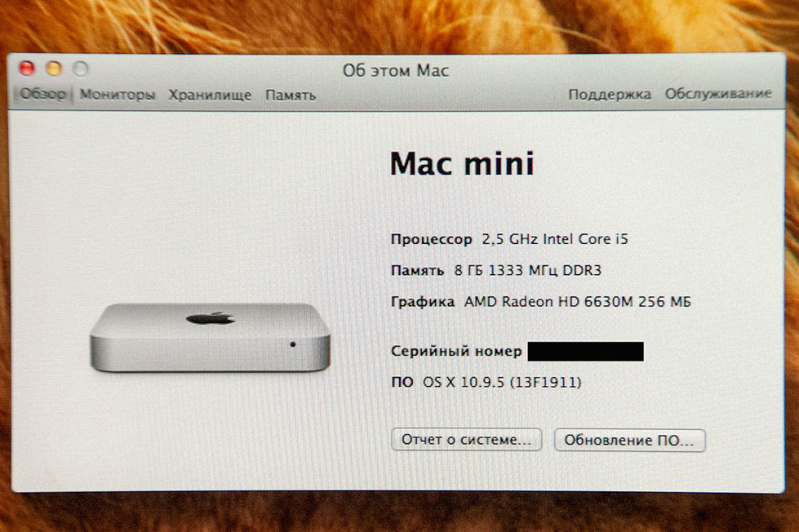The height and width of the screenshot is (532, 799).
Task: Open Обновление ПО software update
Action: tap(630, 441)
